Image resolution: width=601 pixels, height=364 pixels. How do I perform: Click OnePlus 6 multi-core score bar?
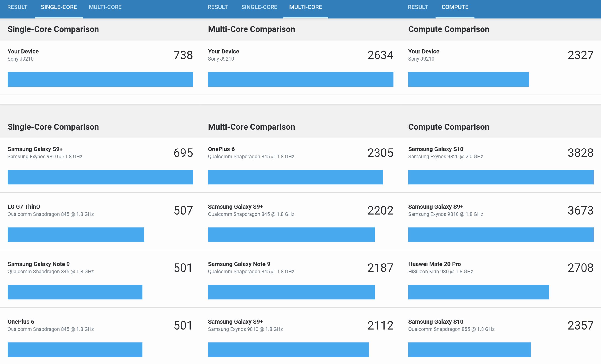pos(295,177)
